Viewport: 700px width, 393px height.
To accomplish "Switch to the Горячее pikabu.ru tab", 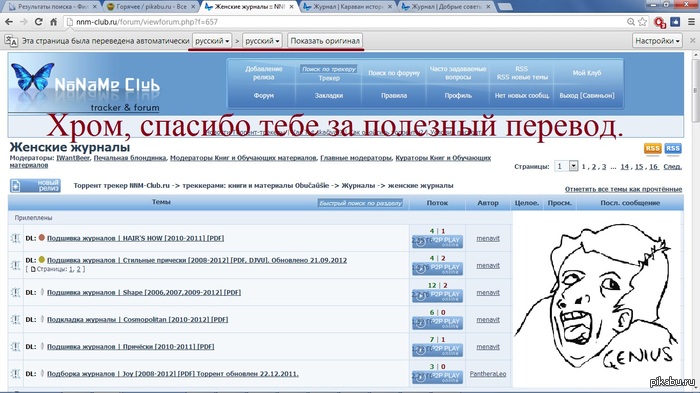I will point(151,7).
